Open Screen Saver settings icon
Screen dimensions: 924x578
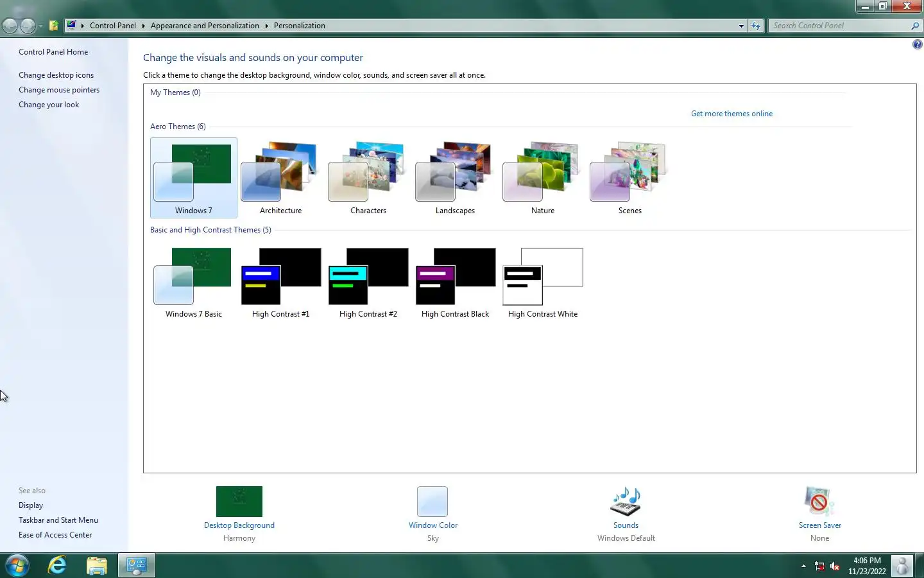(x=819, y=502)
